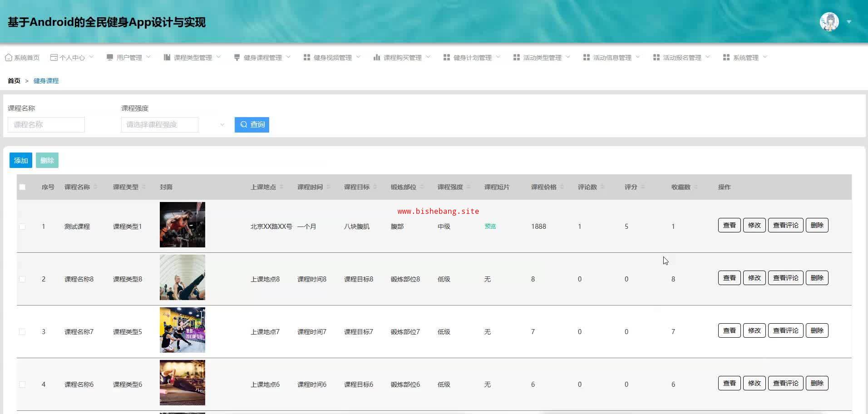Click the 用户管理 monitor icon
This screenshot has height=414, width=868.
click(110, 58)
